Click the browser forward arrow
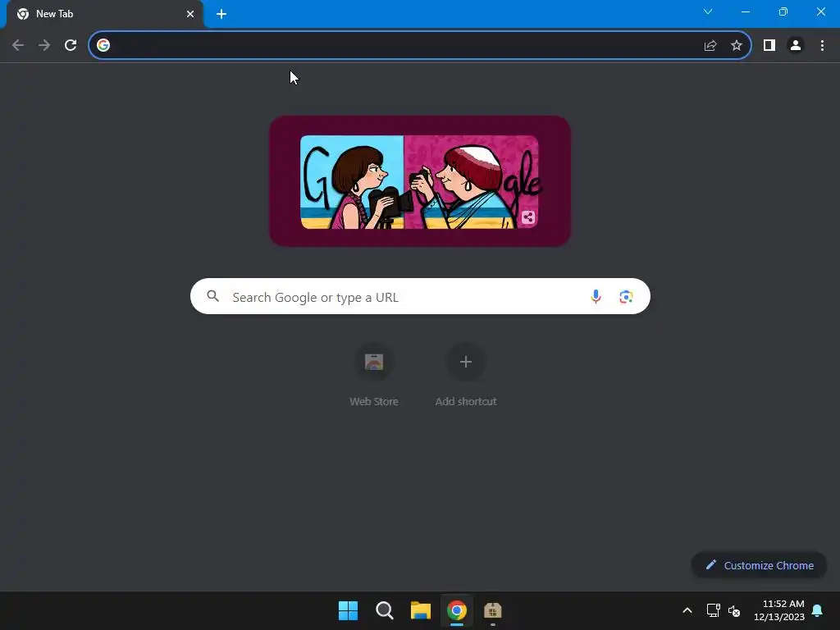The height and width of the screenshot is (630, 840). 44,46
